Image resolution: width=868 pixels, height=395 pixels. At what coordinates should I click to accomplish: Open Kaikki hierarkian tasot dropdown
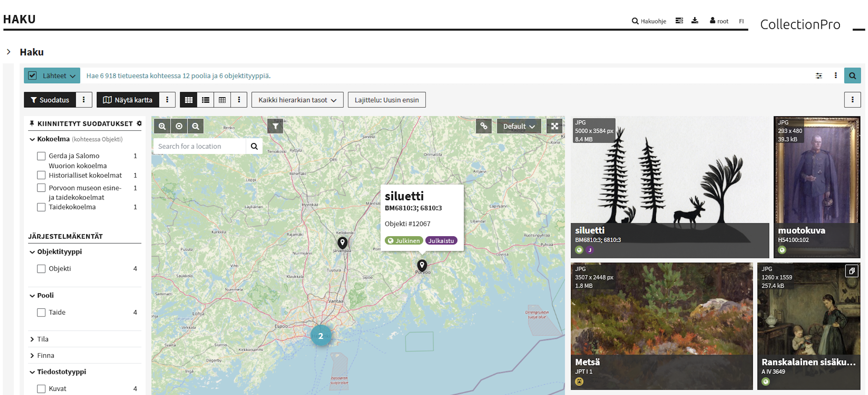297,100
